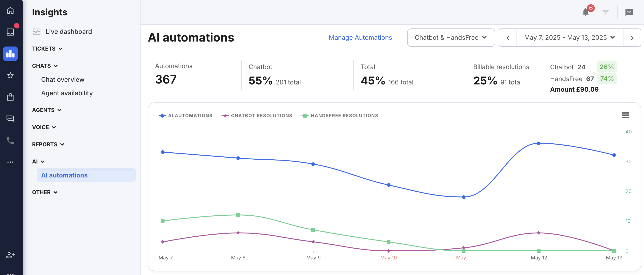Open the May 7 - May 13 date range dropdown
The height and width of the screenshot is (275, 644).
click(x=569, y=37)
